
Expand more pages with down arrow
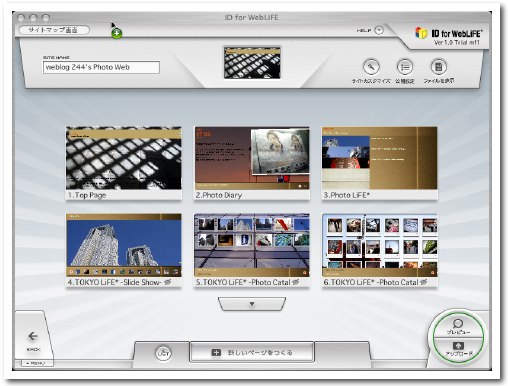click(x=252, y=304)
